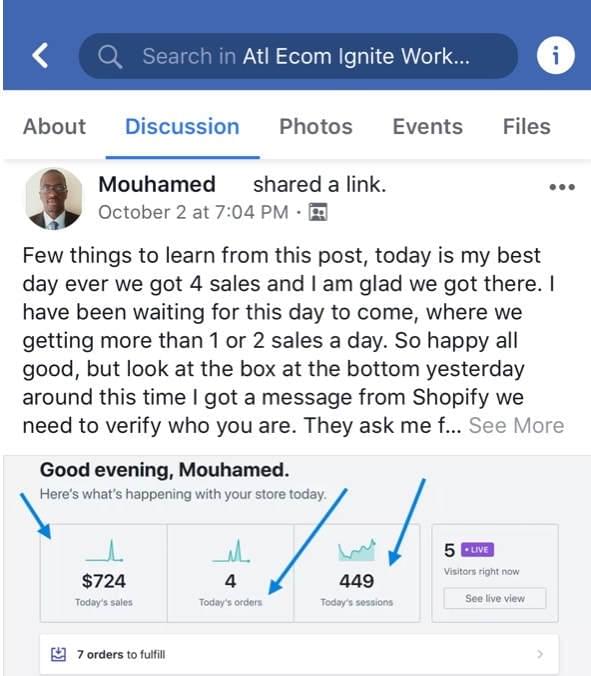
Task: Click the orders to fulfill inbox icon
Action: (58, 654)
